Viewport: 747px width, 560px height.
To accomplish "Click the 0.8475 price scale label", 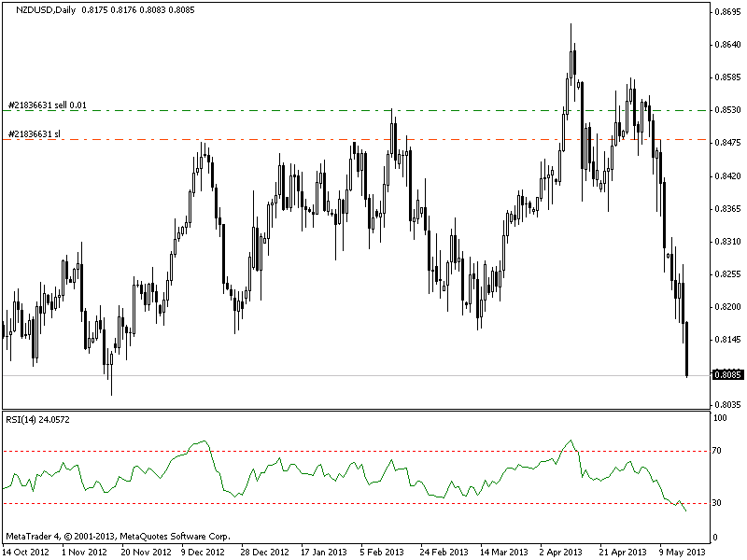I will (x=728, y=143).
